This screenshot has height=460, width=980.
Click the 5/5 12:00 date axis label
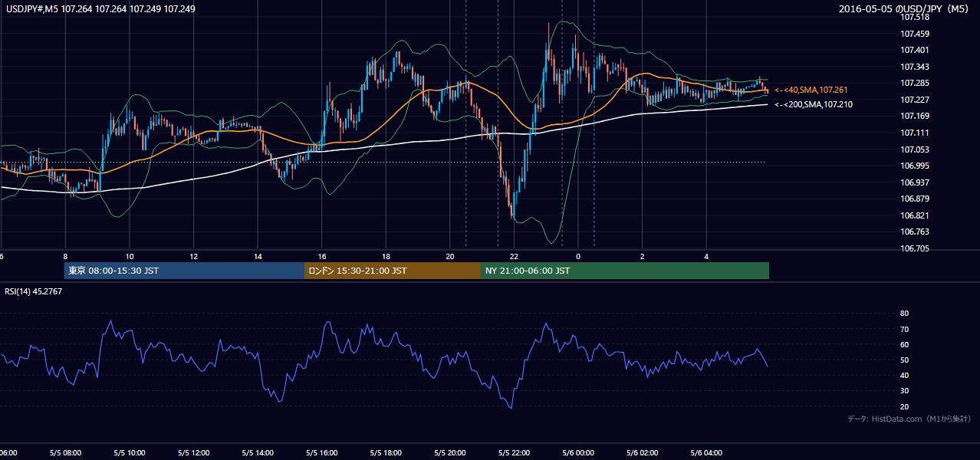pyautogui.click(x=193, y=452)
